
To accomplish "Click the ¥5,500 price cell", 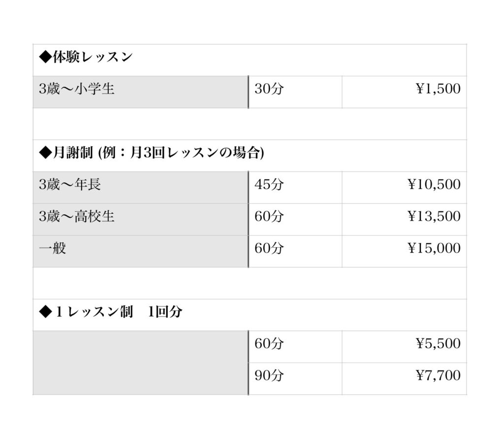I will tap(404, 347).
